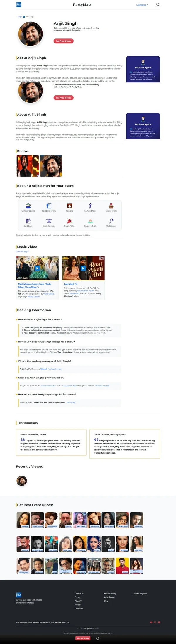Click the Antara Mitra link in song description
Screen dimensions: 176x644
[x=75, y=293]
